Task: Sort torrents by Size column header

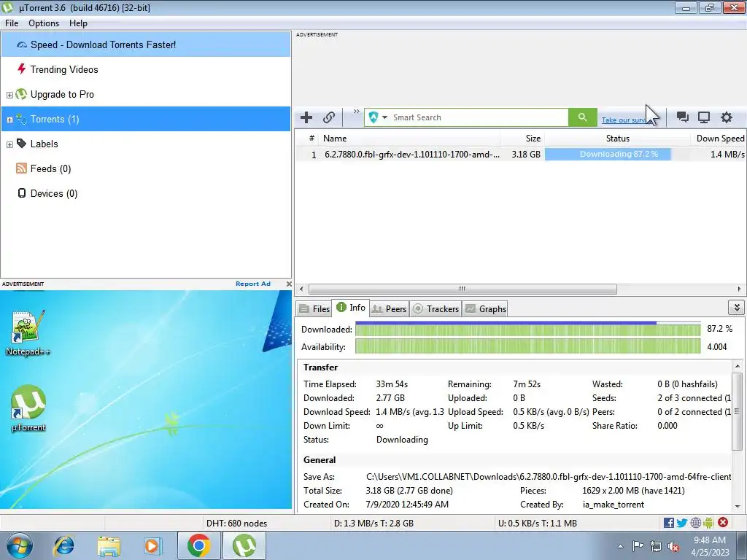Action: point(522,139)
